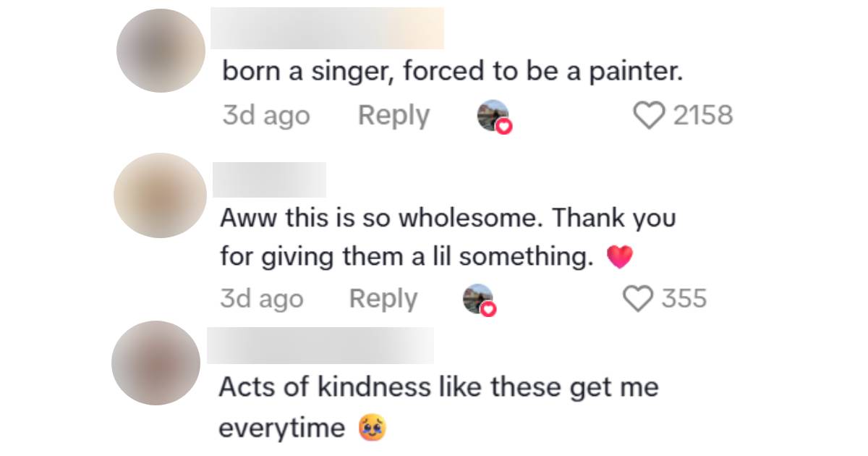Click the username above "born a singer" comment
The width and height of the screenshot is (868, 456).
click(x=327, y=28)
